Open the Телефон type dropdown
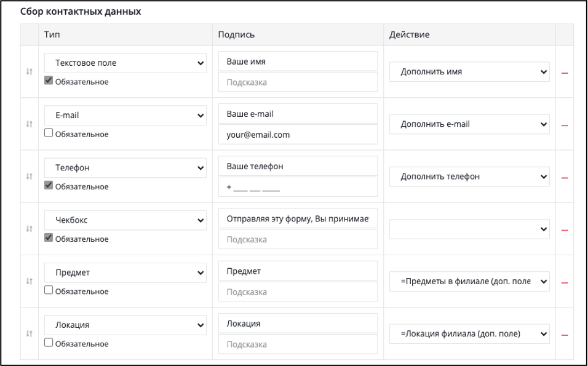 (125, 168)
